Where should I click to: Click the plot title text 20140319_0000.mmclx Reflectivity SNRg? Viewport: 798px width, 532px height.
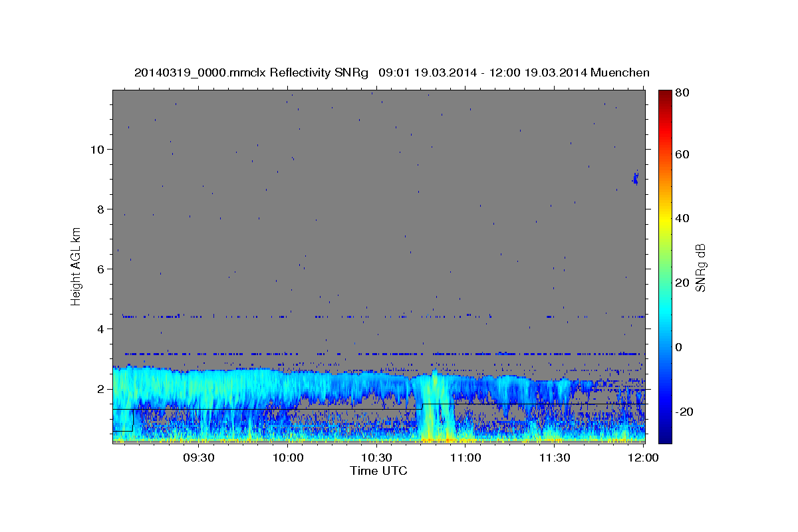click(251, 72)
